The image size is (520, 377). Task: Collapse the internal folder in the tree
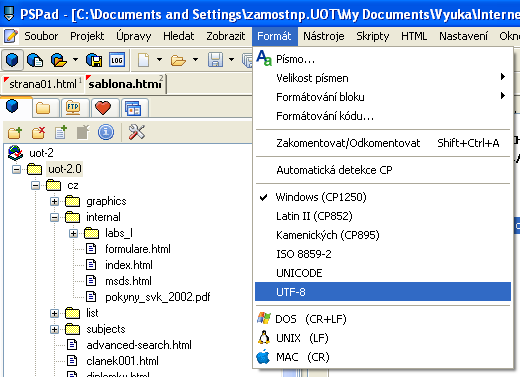(x=54, y=217)
